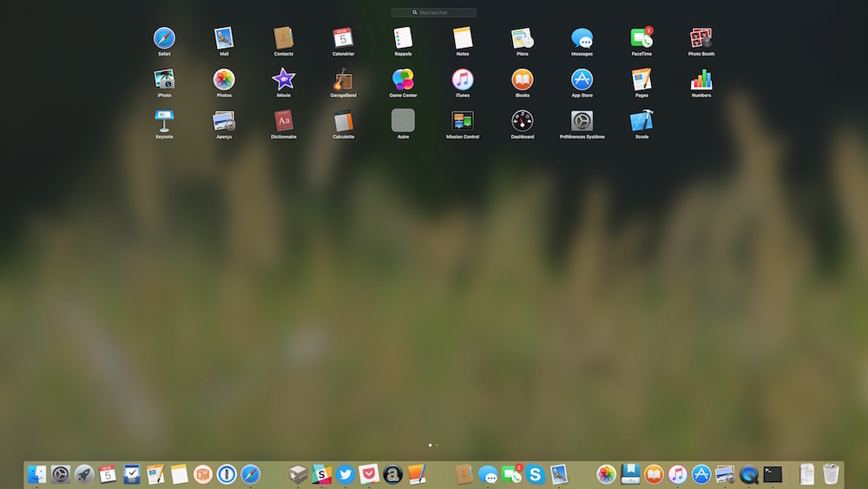Screen dimensions: 868x489
Task: Open Contacts book in the Dock
Action: click(464, 474)
